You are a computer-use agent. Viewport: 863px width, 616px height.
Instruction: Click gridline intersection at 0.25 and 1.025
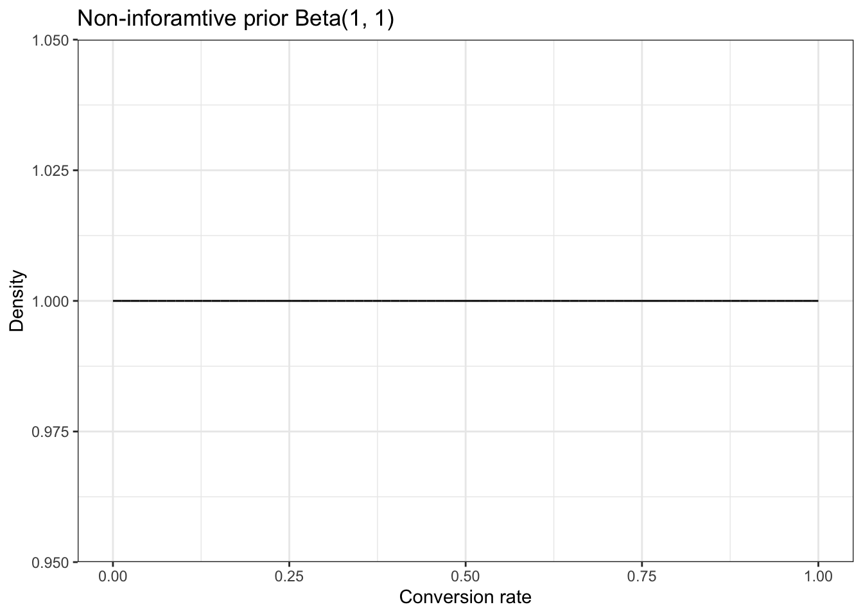pyautogui.click(x=289, y=171)
